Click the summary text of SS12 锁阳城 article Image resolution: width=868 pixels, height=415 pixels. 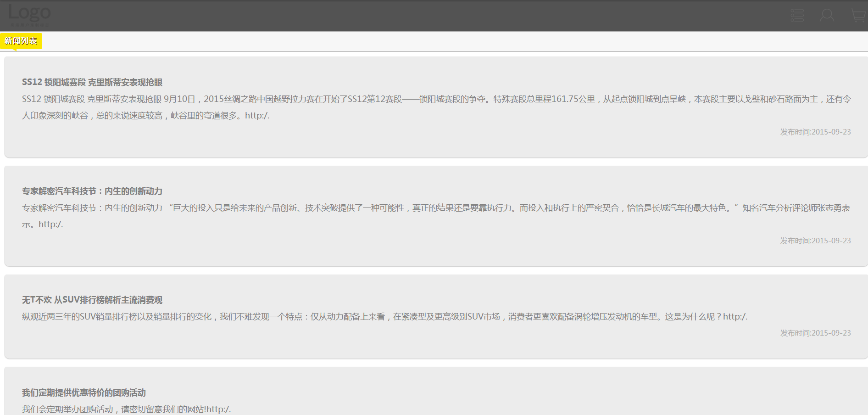tap(436, 107)
